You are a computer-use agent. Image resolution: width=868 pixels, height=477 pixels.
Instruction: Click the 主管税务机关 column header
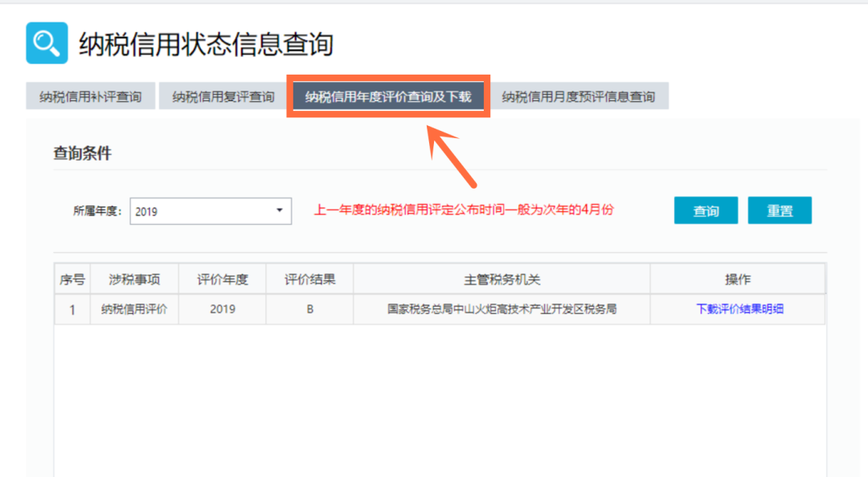502,279
